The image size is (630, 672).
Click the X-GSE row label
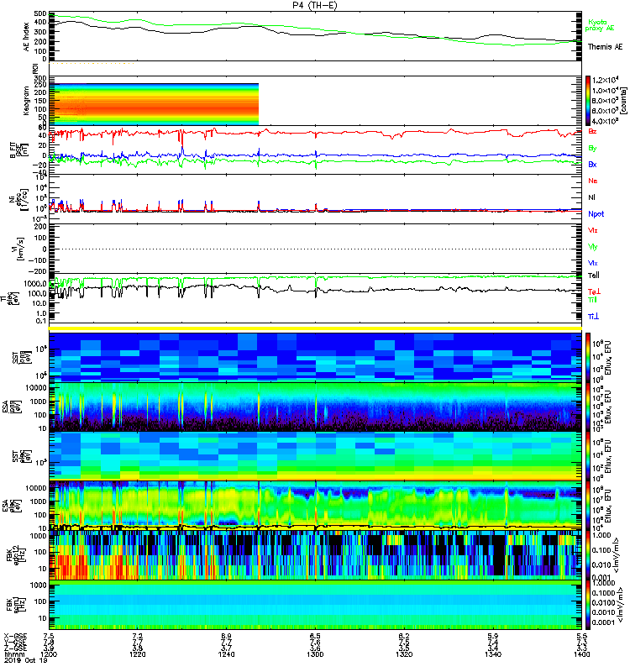pyautogui.click(x=15, y=636)
